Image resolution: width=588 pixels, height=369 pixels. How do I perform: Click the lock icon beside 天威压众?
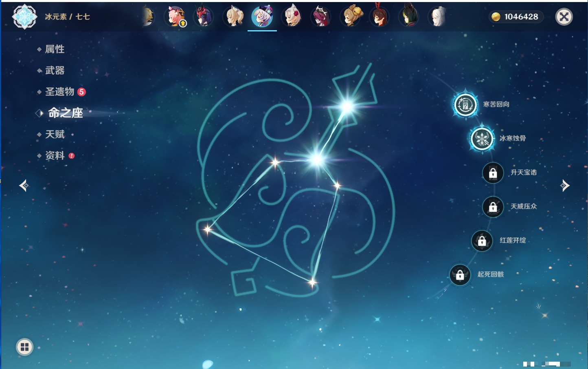[x=493, y=207]
